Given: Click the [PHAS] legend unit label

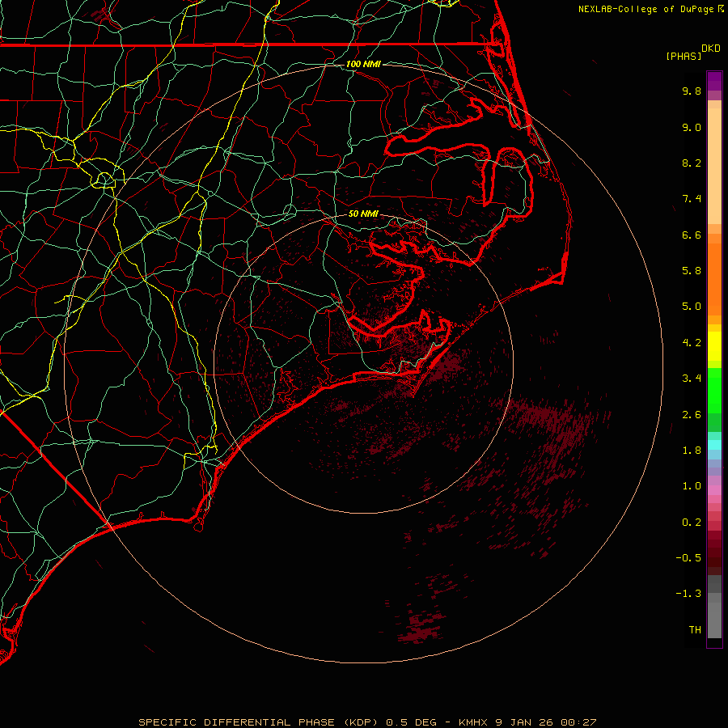Looking at the screenshot, I should pos(684,56).
